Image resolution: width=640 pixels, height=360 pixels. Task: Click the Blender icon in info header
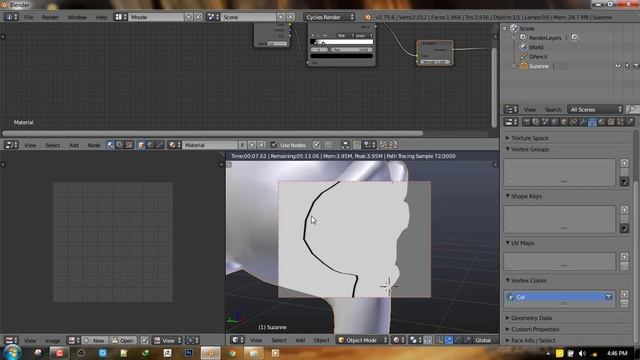click(x=367, y=17)
